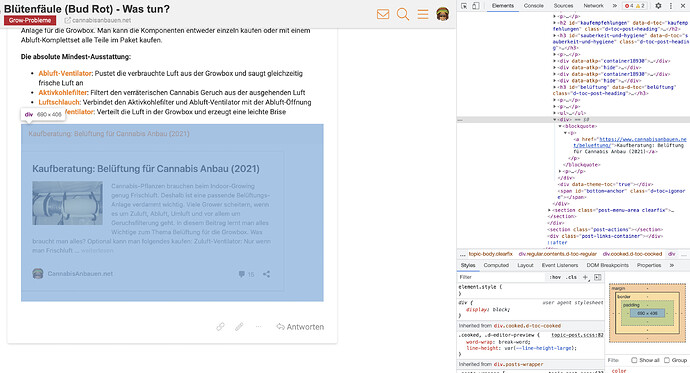Edit the post with pencil icon

(239, 326)
